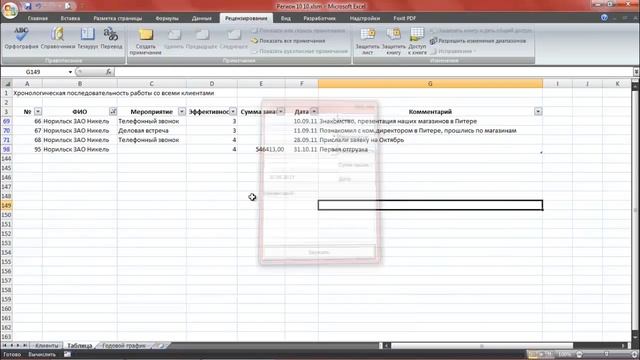Click Защитить книгу и дать общий доступ
The height and width of the screenshot is (360, 640).
(481, 31)
